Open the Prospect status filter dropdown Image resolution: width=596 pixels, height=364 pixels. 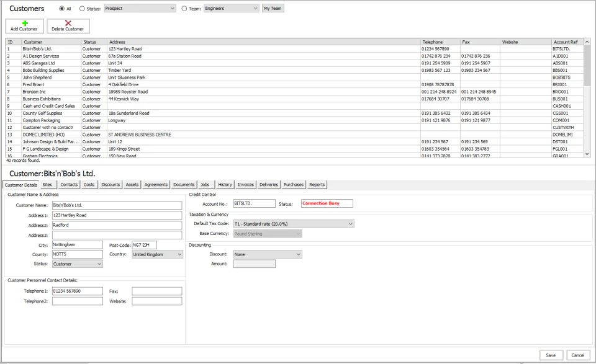140,8
